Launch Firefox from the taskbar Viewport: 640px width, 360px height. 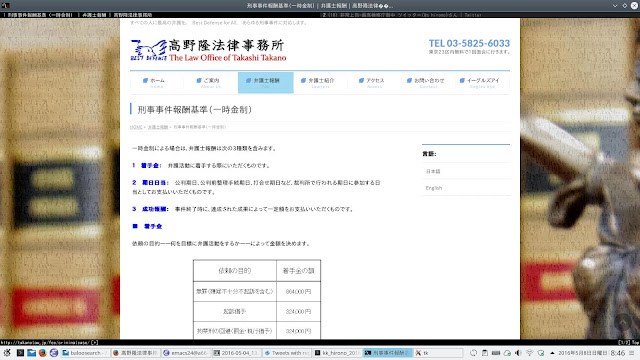coord(42,353)
